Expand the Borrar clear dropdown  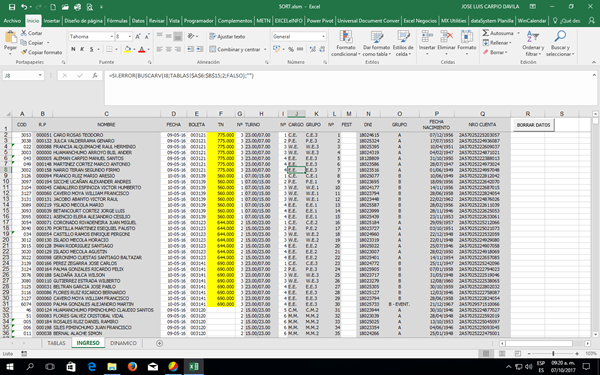pyautogui.click(x=506, y=52)
